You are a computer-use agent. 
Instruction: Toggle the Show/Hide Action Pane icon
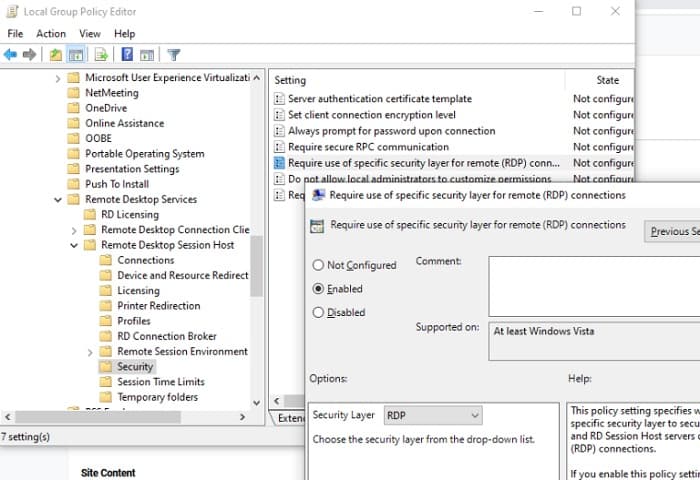pos(147,55)
